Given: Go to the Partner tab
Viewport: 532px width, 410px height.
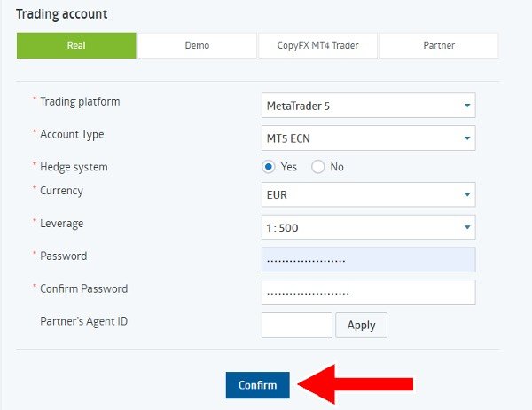Looking at the screenshot, I should tap(439, 45).
